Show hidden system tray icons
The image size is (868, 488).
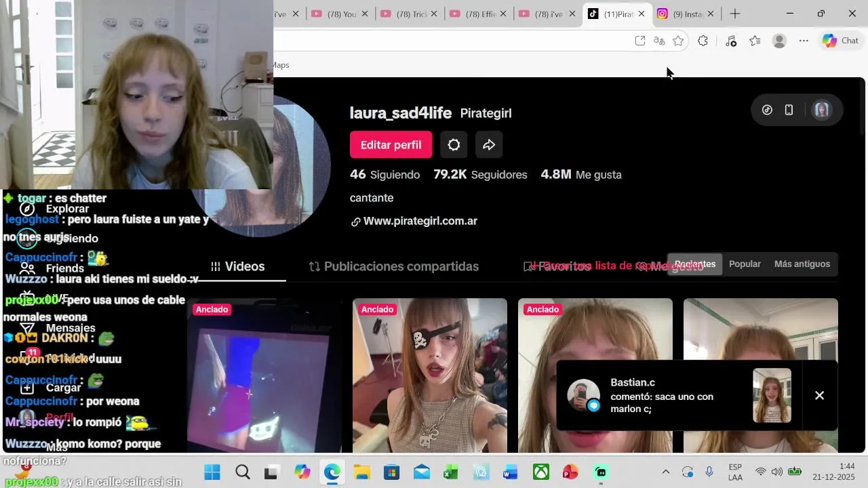[x=665, y=472]
